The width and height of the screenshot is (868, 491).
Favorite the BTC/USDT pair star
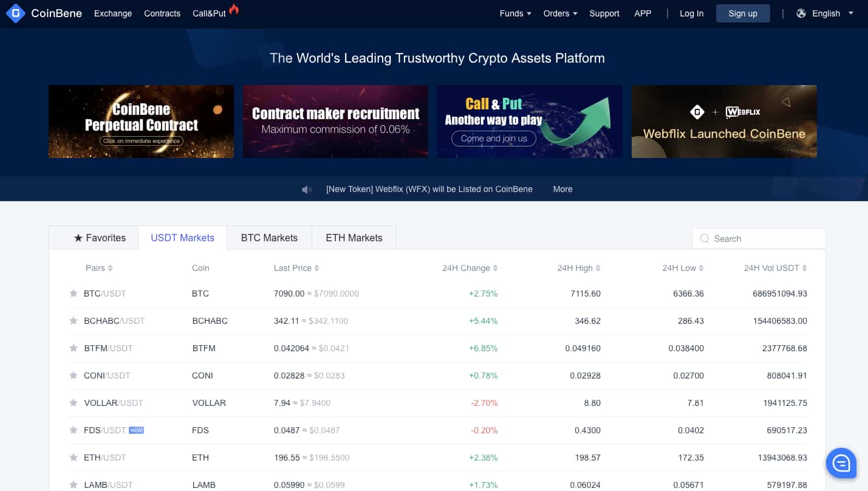(73, 294)
